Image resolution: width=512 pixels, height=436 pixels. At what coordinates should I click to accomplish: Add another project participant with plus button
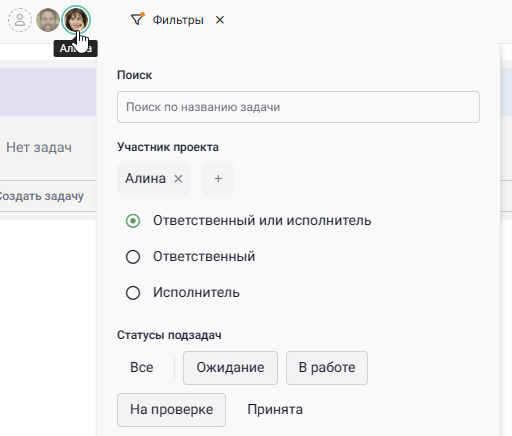218,179
